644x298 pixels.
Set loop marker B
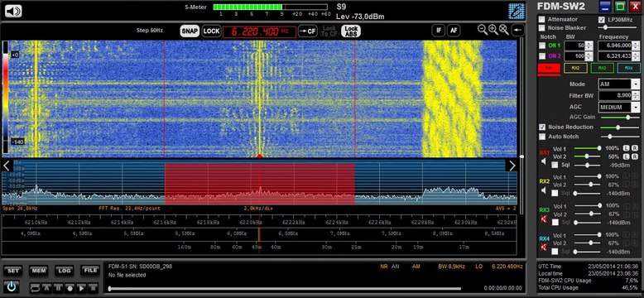[58, 288]
